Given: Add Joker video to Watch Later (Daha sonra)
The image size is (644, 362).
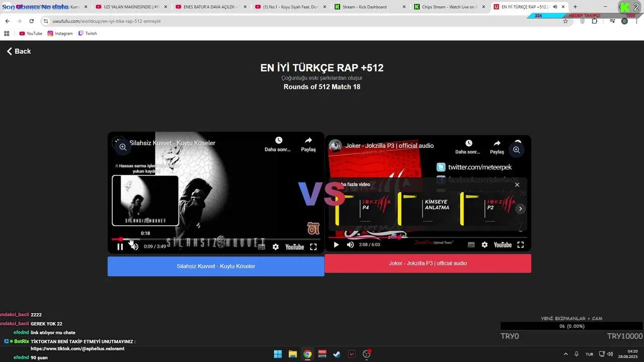Looking at the screenshot, I should [468, 147].
